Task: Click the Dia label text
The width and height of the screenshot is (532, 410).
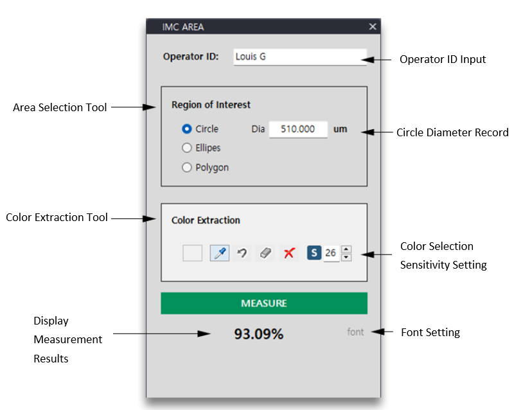Action: [x=258, y=129]
